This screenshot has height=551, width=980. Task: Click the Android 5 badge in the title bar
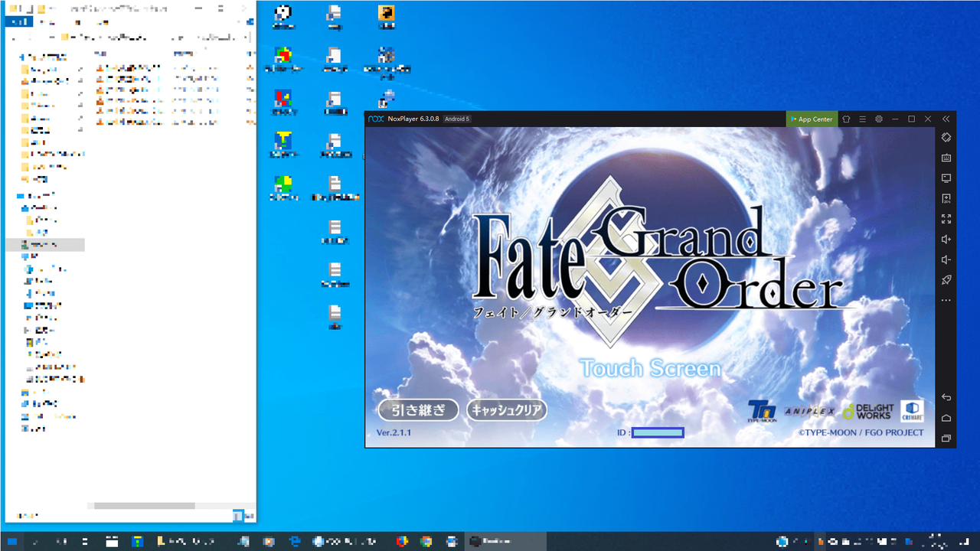point(457,119)
